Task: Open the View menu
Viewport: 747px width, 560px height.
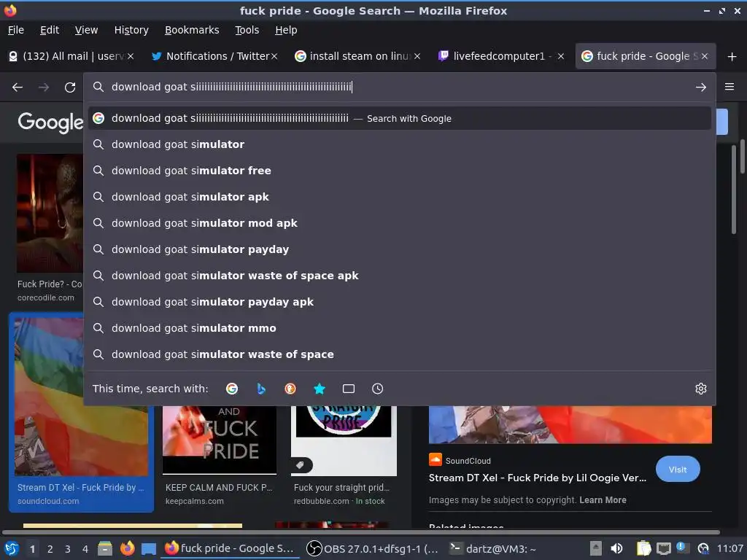Action: point(86,30)
